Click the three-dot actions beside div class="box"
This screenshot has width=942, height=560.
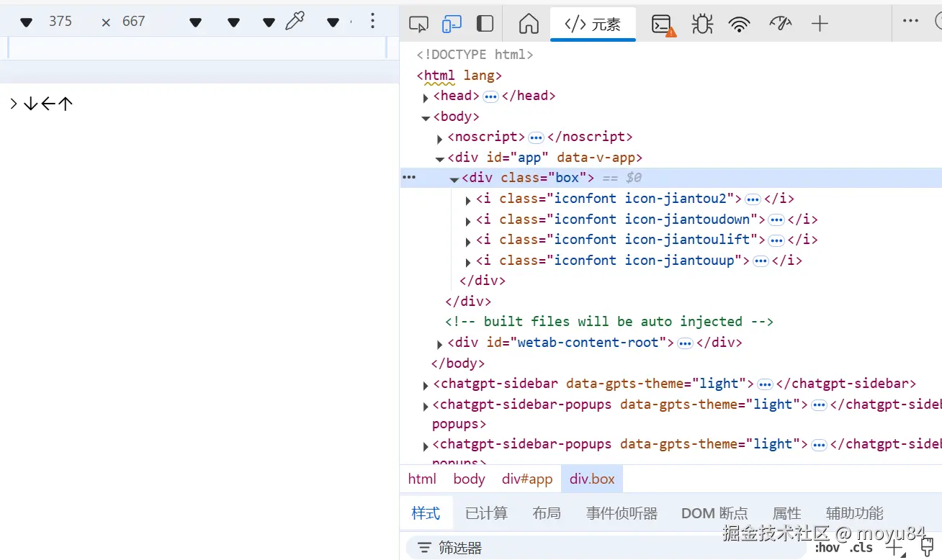(409, 177)
